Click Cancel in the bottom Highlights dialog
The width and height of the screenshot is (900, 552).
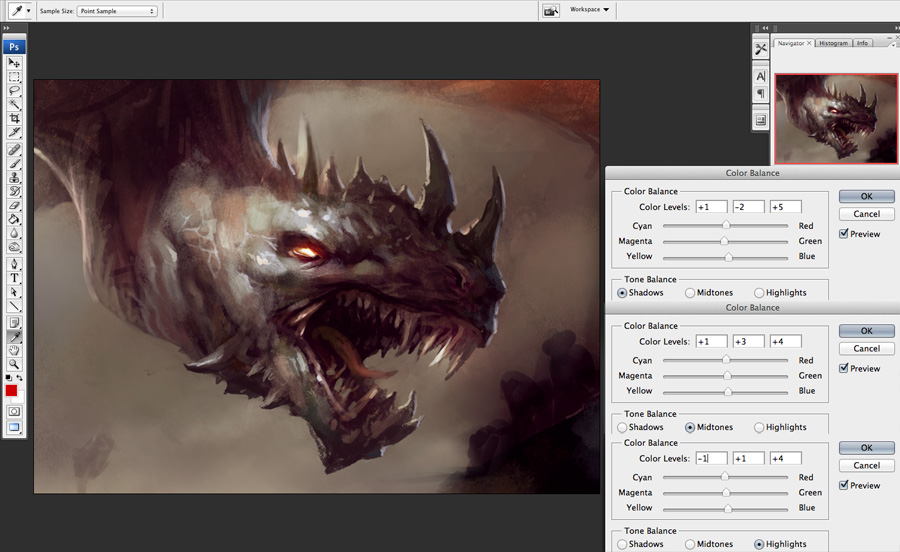pos(866,466)
